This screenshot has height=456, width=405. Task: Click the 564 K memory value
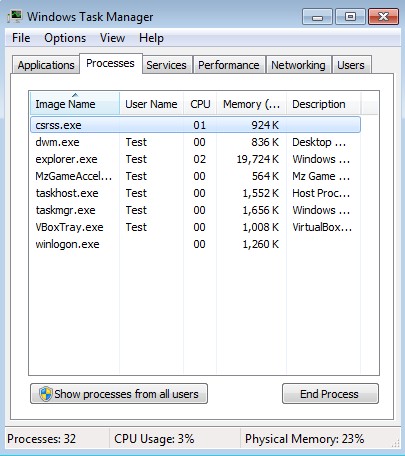(x=265, y=176)
